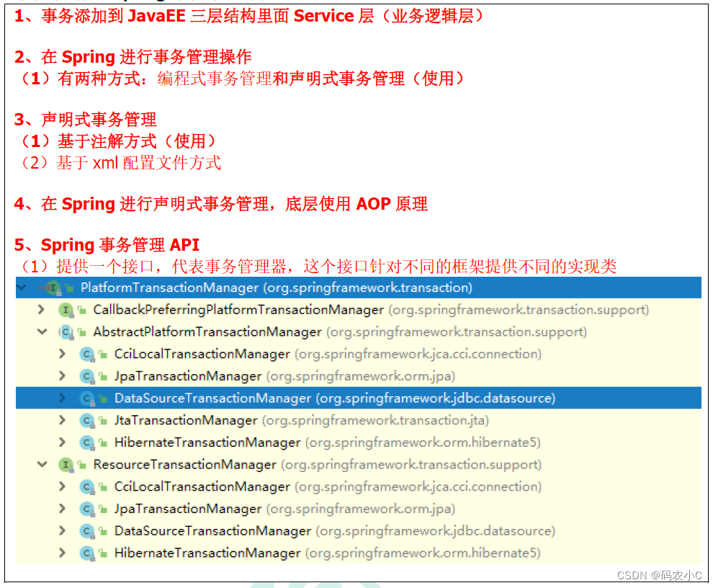The image size is (713, 588).
Task: Expand JpaTransactionManager under ResourceTransactionManager
Action: click(62, 508)
